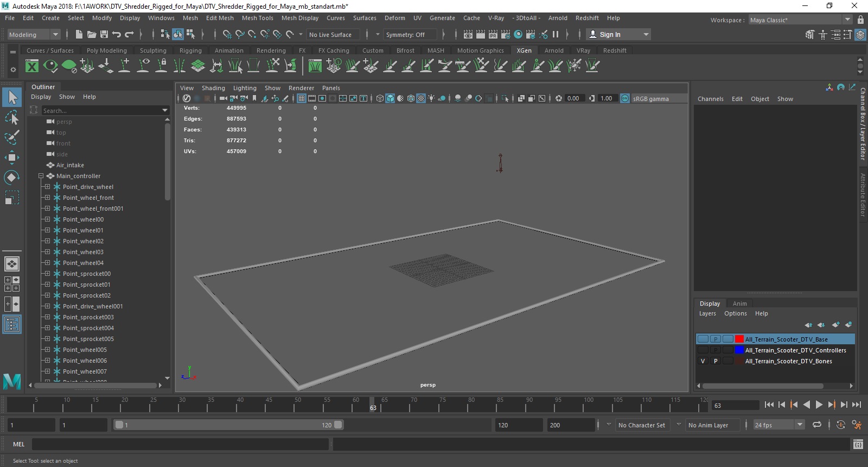Toggle auto keyframe icon
The width and height of the screenshot is (868, 467).
[x=840, y=425]
